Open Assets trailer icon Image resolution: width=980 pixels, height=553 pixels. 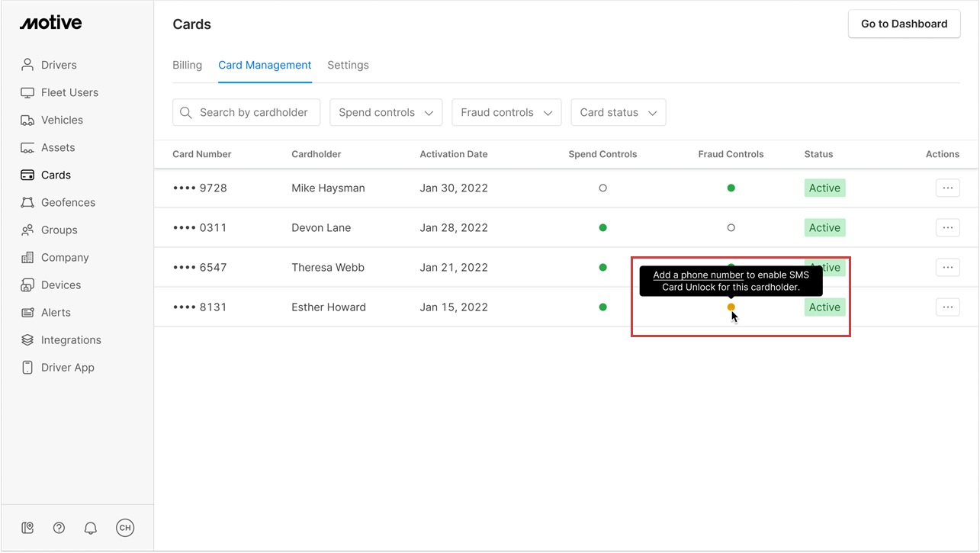tap(27, 147)
